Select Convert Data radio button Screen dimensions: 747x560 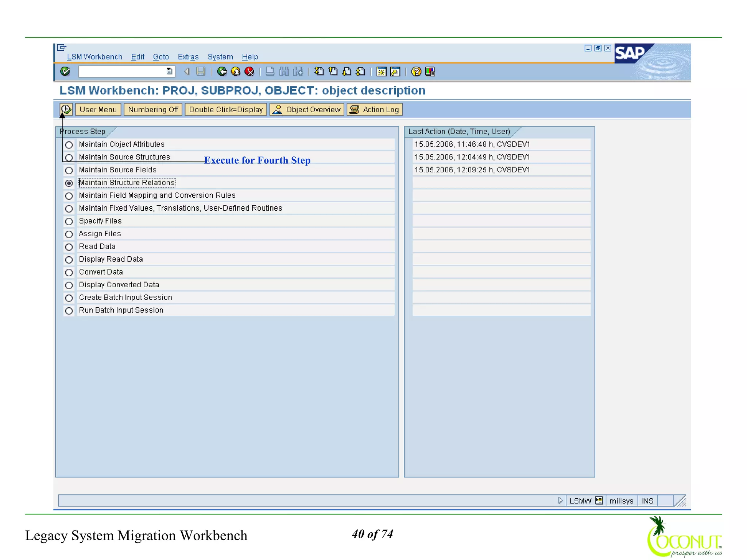[69, 272]
